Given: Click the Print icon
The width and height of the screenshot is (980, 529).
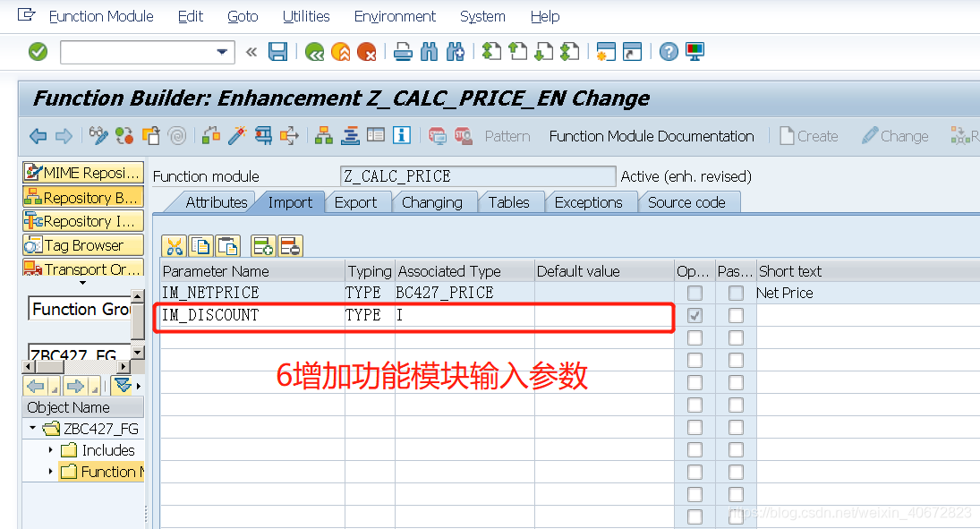Looking at the screenshot, I should click(403, 52).
